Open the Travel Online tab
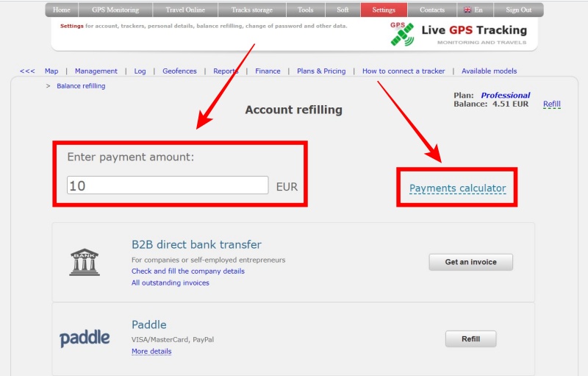The height and width of the screenshot is (376, 588). pos(185,10)
